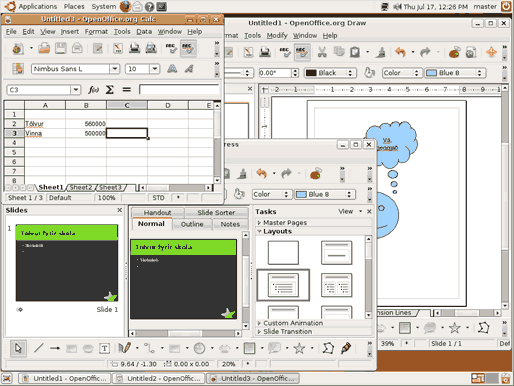Image resolution: width=514 pixels, height=386 pixels.
Task: Select the Text tool in Impress drawing toolbar
Action: point(105,349)
